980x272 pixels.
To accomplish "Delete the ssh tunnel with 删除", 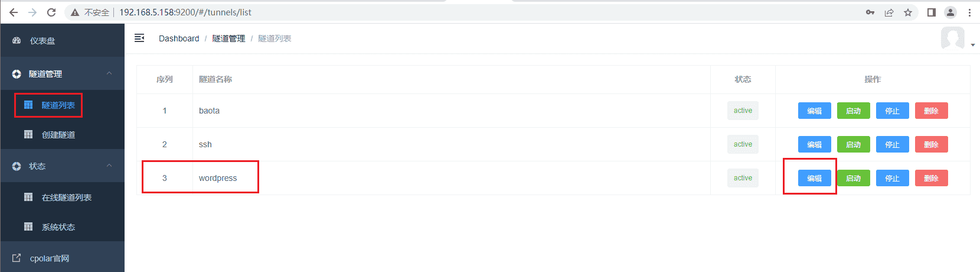I will click(931, 144).
